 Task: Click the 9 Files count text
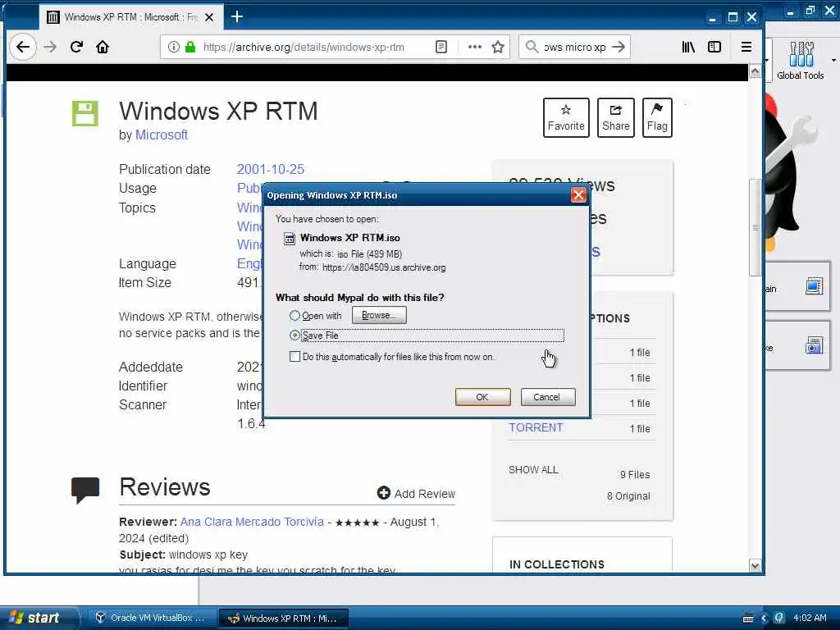[635, 475]
